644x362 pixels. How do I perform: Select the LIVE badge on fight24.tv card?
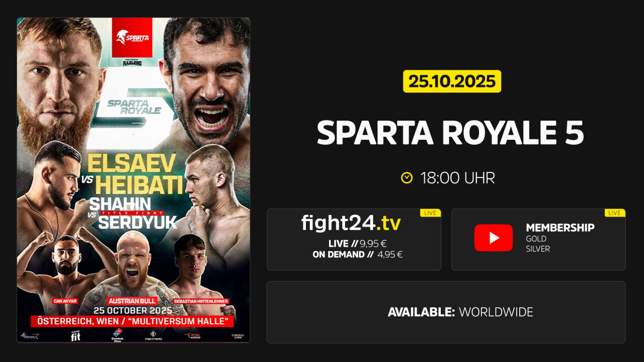(x=430, y=213)
